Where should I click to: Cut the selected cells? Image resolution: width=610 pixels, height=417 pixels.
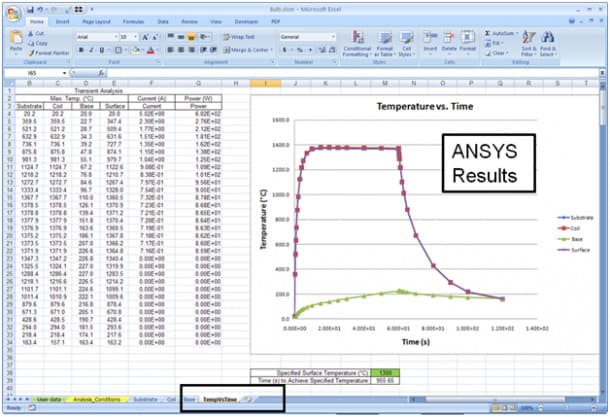pyautogui.click(x=36, y=34)
